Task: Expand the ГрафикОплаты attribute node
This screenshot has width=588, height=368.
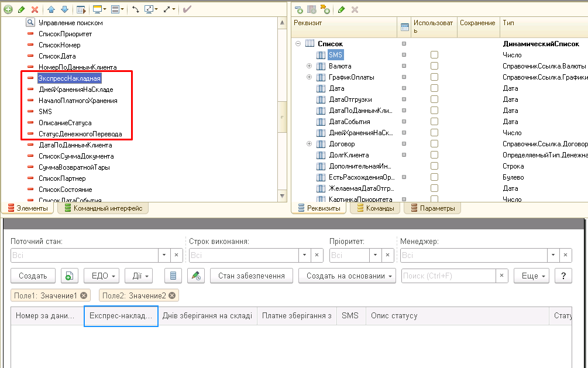Action: click(309, 77)
